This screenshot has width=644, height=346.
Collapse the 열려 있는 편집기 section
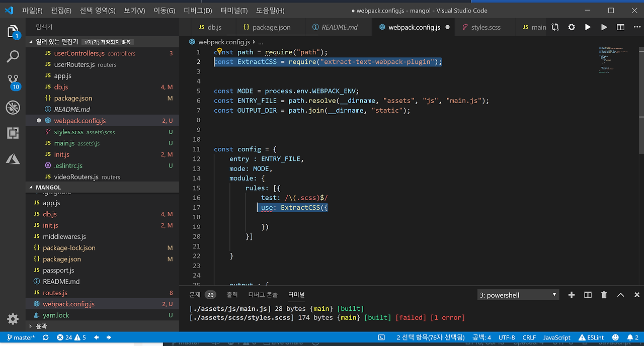[56, 42]
